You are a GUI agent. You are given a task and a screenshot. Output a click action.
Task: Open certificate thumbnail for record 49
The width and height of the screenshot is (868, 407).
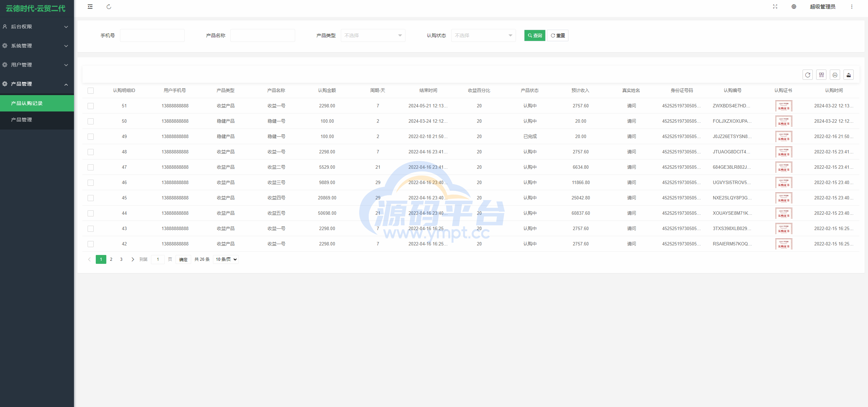click(x=783, y=137)
